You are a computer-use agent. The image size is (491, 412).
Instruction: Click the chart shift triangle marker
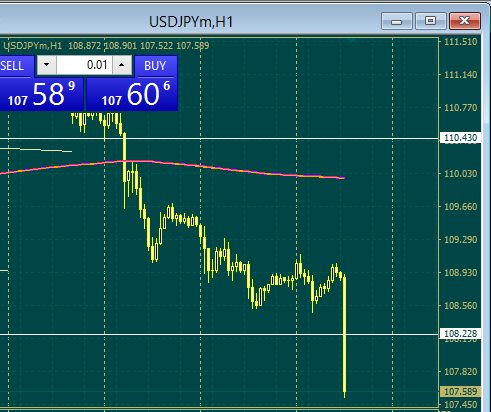(351, 40)
